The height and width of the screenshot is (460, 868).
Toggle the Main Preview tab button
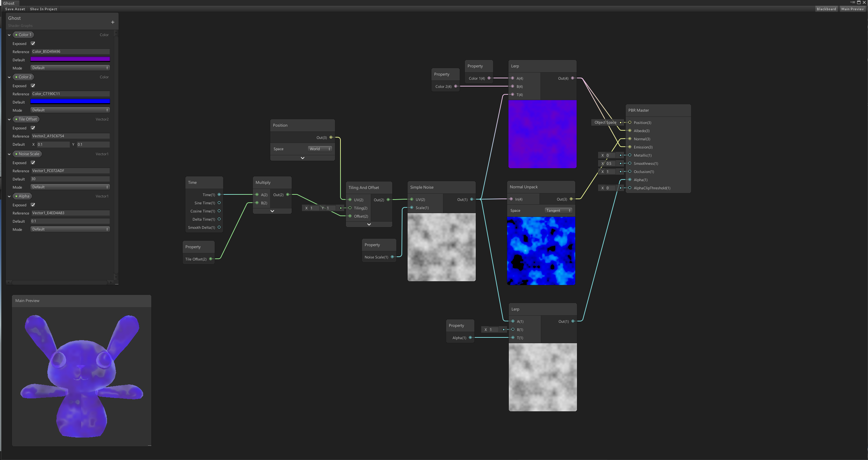click(852, 9)
